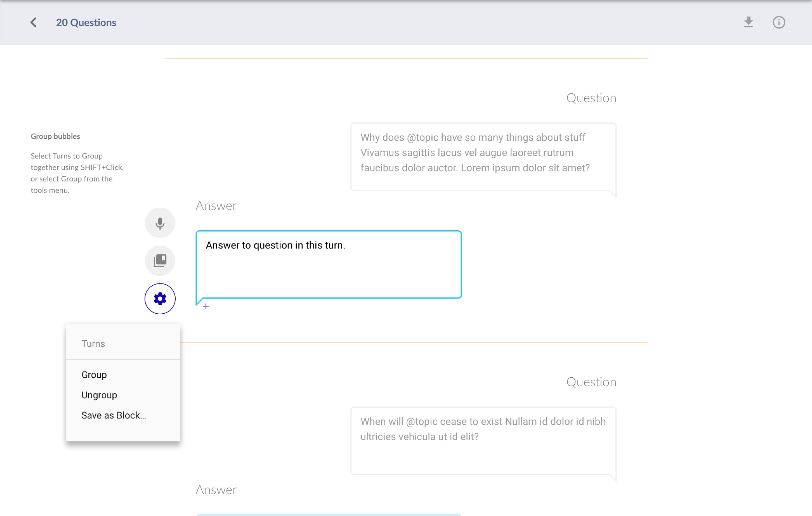
Task: Open the info icon
Action: [x=779, y=23]
